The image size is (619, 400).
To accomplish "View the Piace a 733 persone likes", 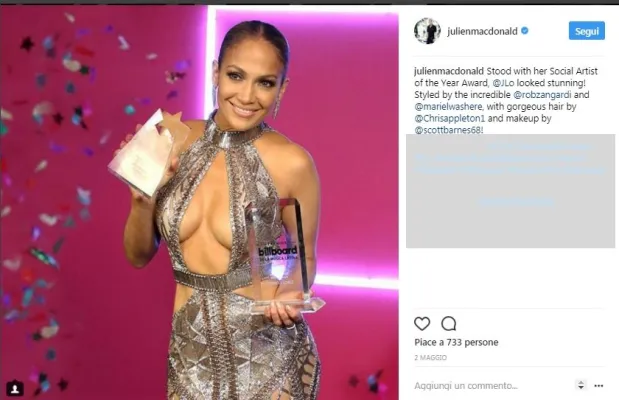I will [456, 342].
